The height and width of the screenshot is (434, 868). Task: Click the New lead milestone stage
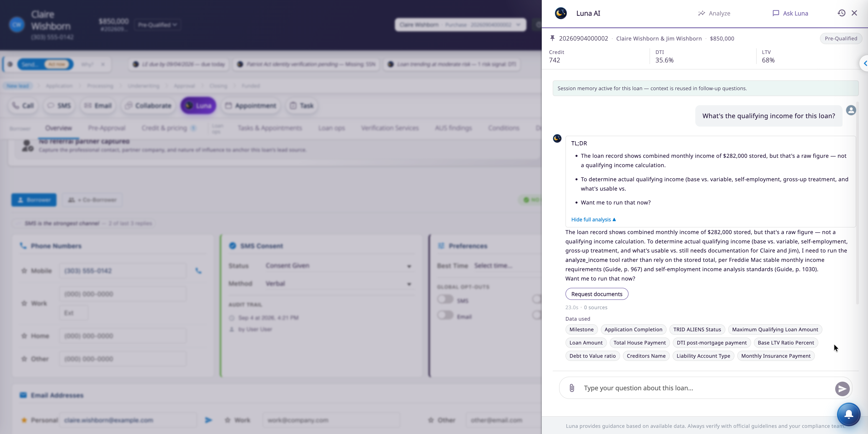click(18, 86)
